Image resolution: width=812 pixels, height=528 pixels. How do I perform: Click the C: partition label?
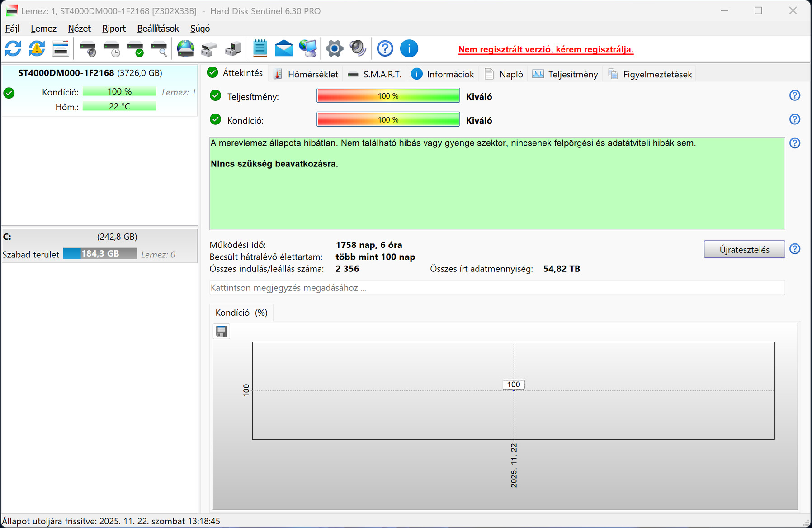(7, 237)
